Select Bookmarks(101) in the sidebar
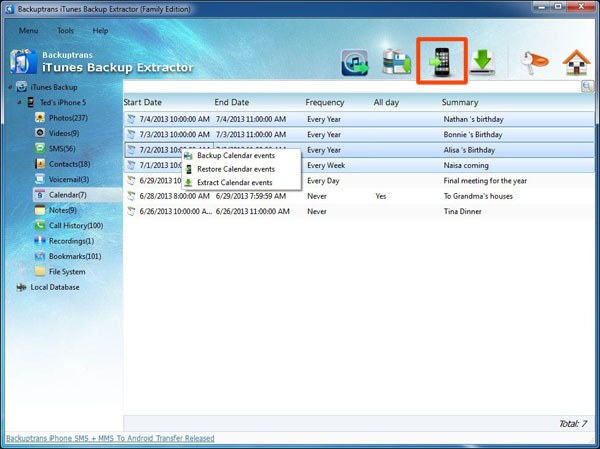 pyautogui.click(x=75, y=256)
